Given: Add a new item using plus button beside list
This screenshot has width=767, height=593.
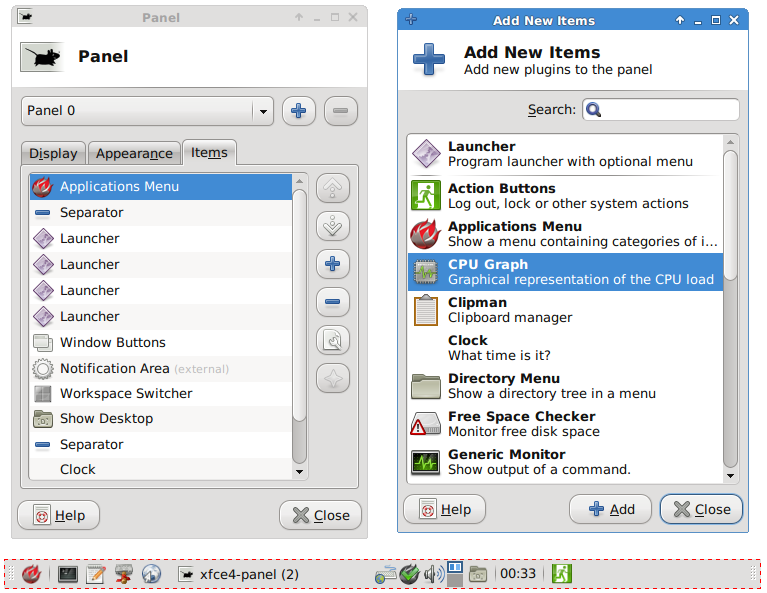Looking at the screenshot, I should [x=333, y=264].
